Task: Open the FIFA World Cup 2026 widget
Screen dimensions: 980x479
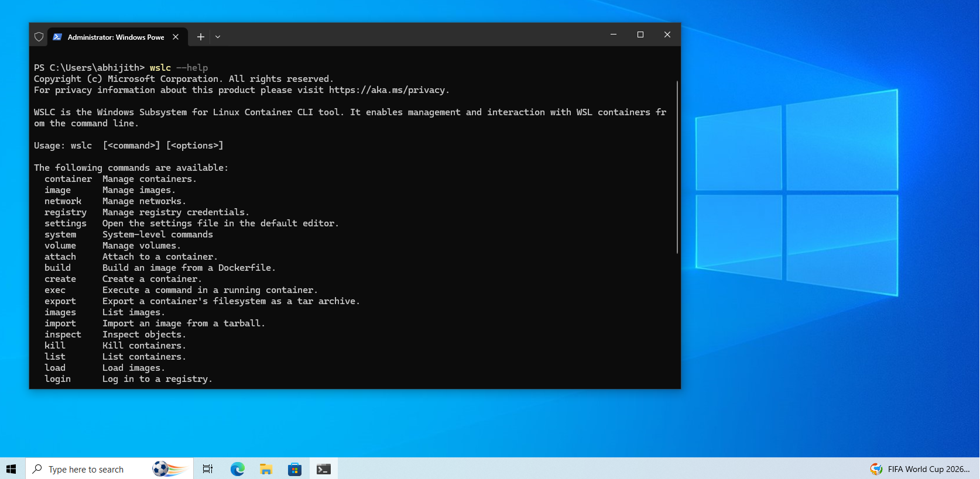Action: point(920,468)
